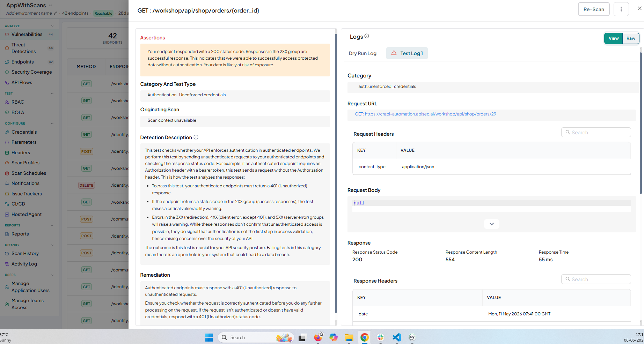Click the Logs info icon

[367, 36]
